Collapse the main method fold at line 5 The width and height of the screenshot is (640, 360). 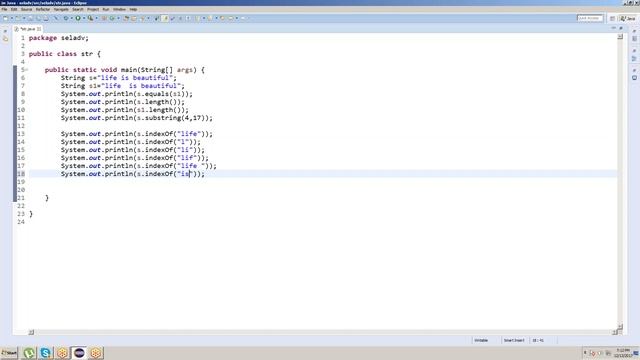pyautogui.click(x=27, y=70)
